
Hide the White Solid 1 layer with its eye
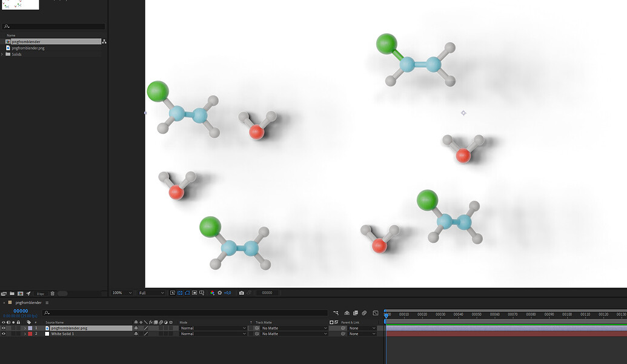point(4,334)
